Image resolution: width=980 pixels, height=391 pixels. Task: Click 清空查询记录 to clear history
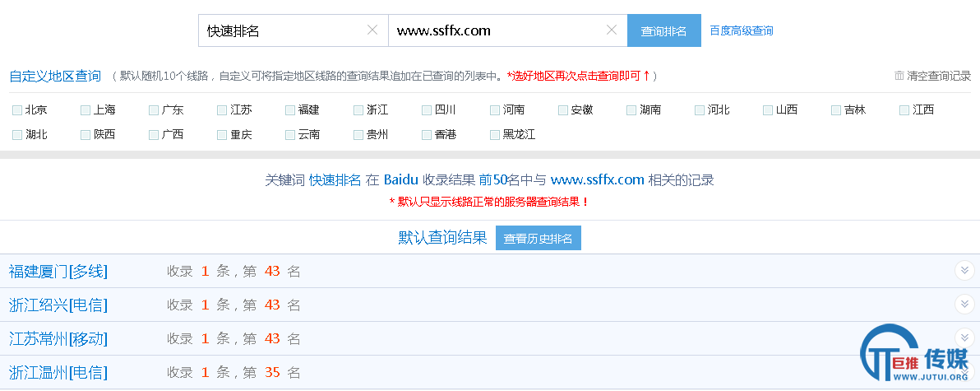click(939, 76)
